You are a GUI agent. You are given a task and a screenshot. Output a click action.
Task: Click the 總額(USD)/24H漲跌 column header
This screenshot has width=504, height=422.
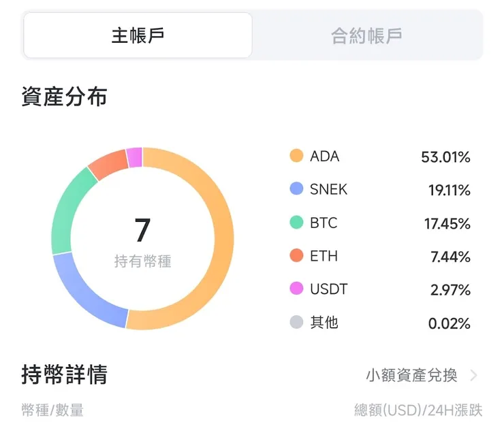click(x=418, y=410)
